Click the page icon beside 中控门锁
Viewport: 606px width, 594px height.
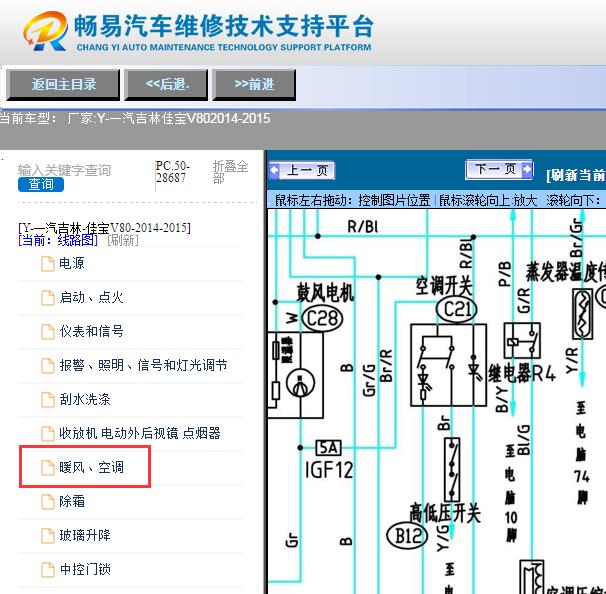click(48, 570)
